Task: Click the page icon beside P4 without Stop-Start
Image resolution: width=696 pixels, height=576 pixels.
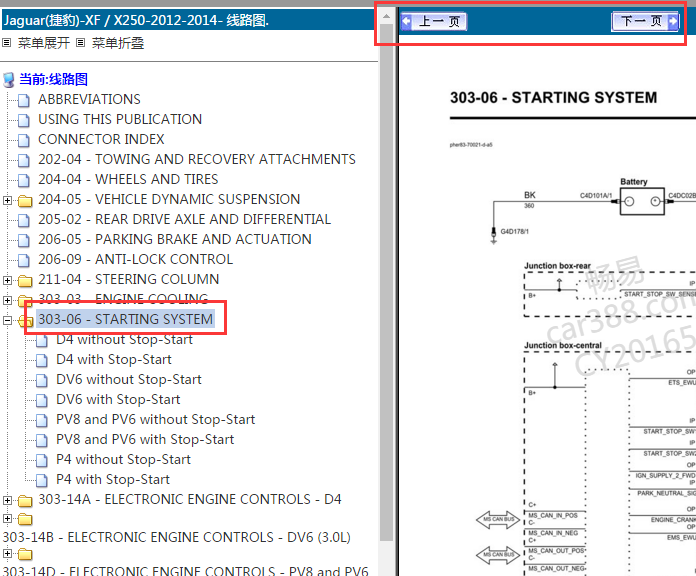Action: click(x=42, y=460)
